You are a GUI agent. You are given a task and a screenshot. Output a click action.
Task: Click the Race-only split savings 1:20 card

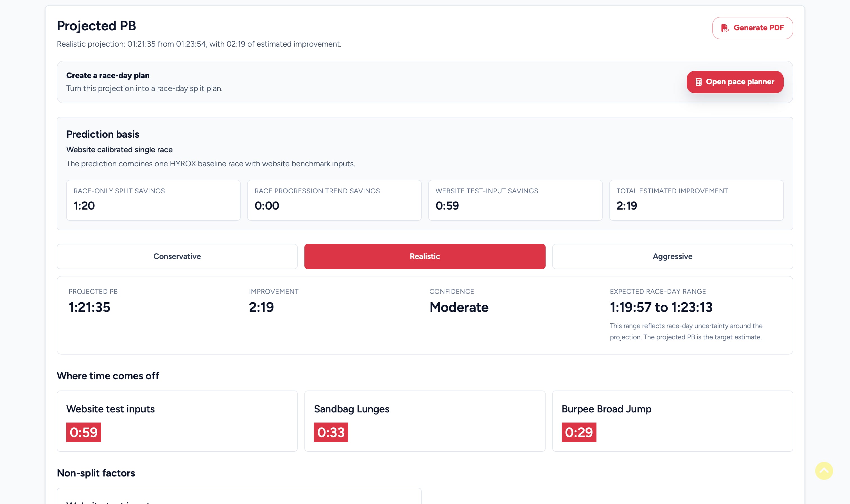click(x=153, y=200)
